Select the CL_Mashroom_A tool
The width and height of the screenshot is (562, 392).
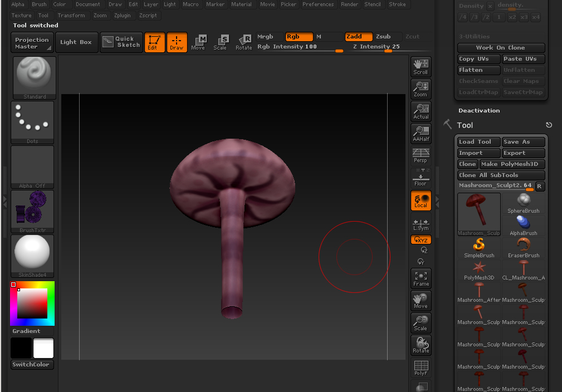pyautogui.click(x=524, y=270)
